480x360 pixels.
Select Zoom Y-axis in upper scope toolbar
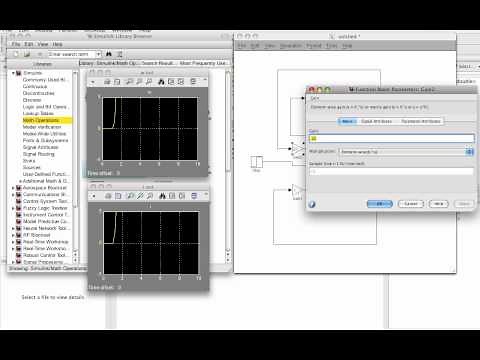click(x=149, y=82)
